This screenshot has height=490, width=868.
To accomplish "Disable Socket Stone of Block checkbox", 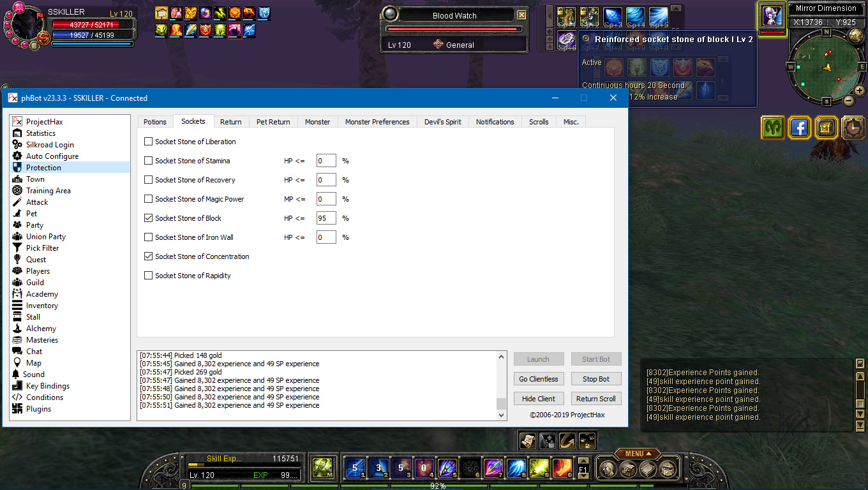I will coord(149,218).
